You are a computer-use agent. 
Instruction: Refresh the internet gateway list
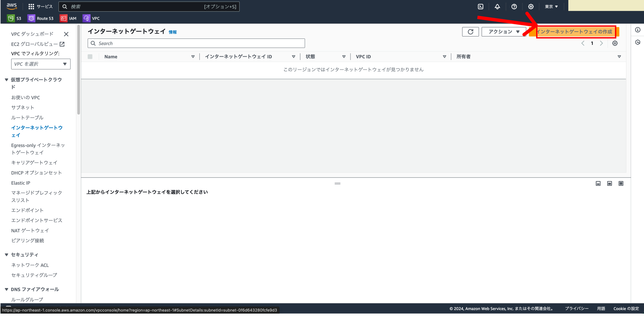[470, 31]
